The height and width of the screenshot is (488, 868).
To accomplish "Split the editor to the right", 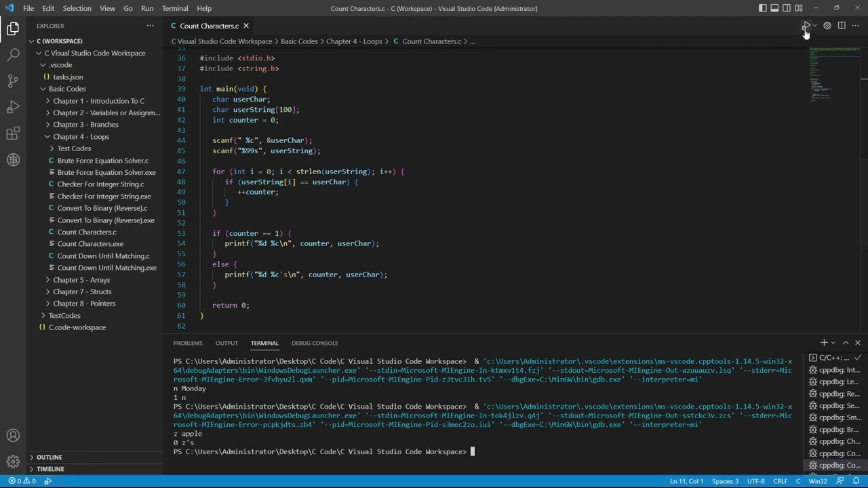I will [x=842, y=26].
